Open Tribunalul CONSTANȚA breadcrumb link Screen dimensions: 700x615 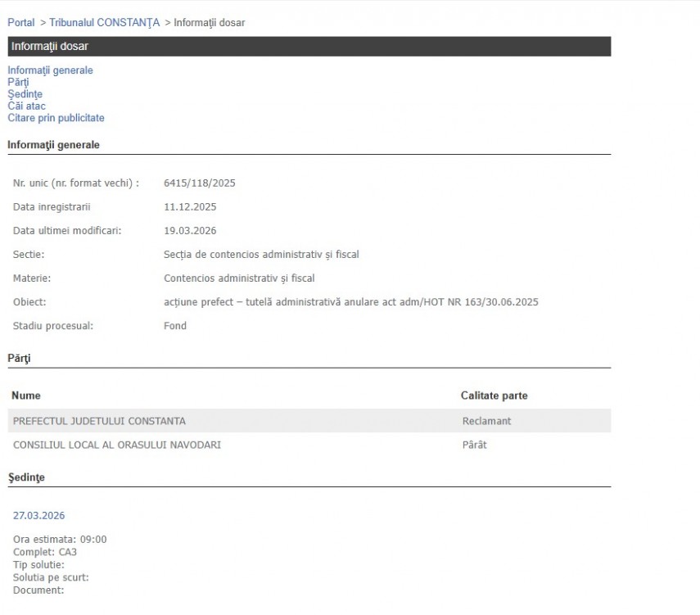click(x=104, y=23)
